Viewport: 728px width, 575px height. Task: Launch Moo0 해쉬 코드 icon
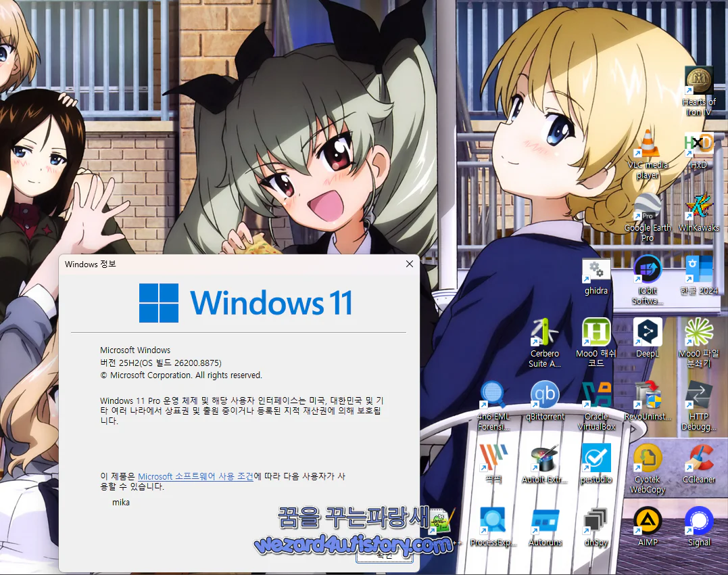tap(596, 343)
